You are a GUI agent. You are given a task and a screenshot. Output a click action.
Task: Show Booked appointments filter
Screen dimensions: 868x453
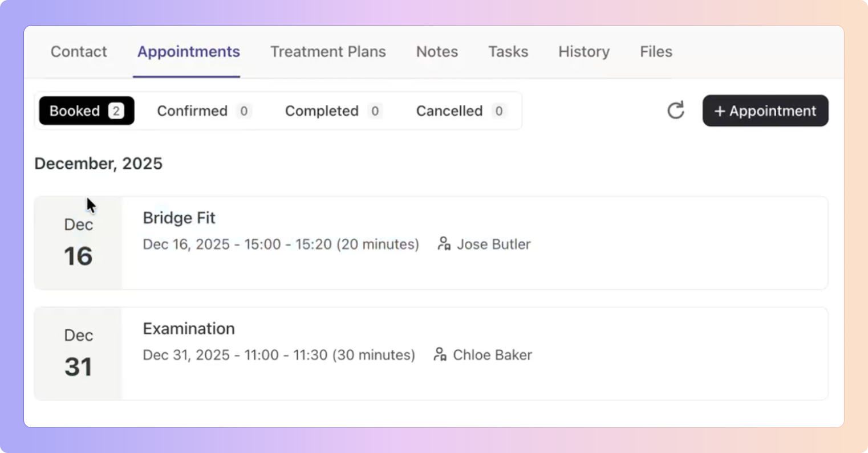pyautogui.click(x=87, y=111)
